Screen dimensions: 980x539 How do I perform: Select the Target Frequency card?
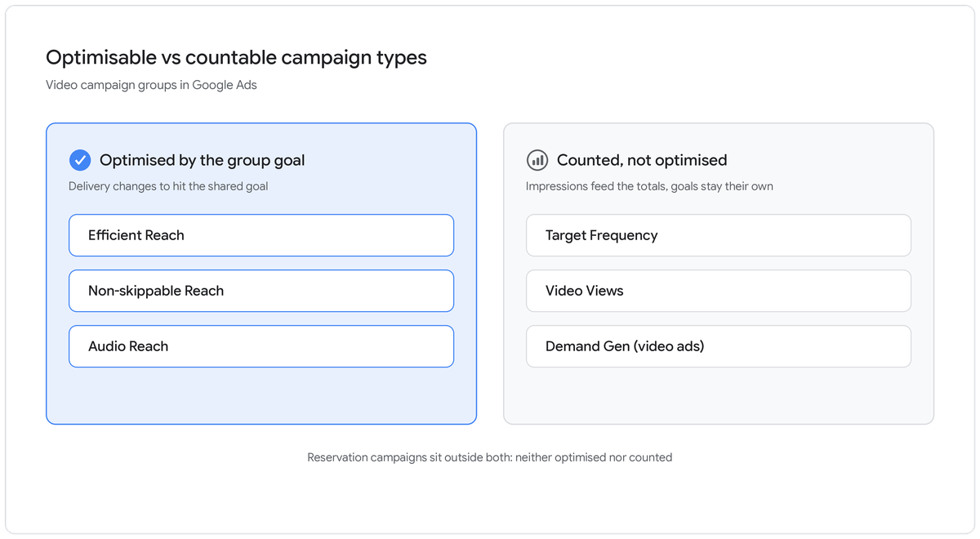719,235
